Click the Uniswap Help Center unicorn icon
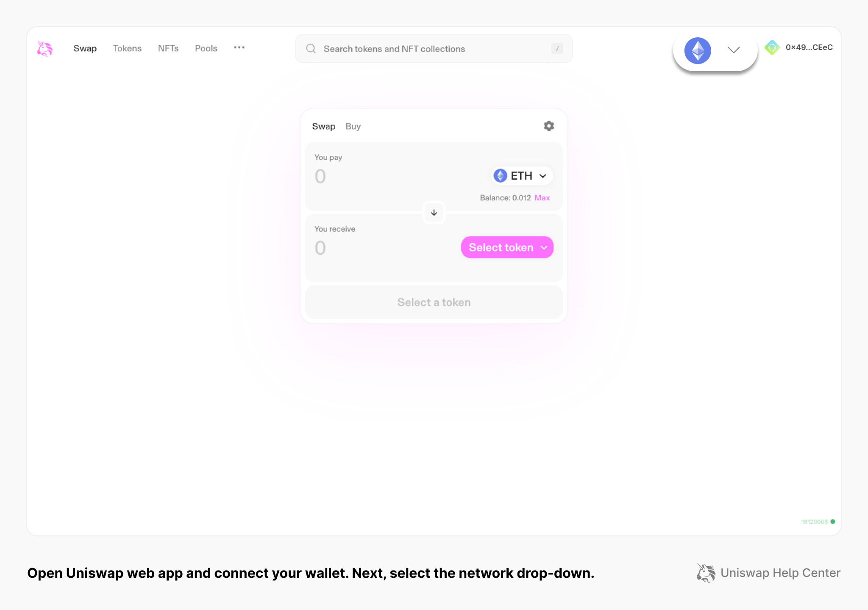This screenshot has width=868, height=610. [x=705, y=573]
